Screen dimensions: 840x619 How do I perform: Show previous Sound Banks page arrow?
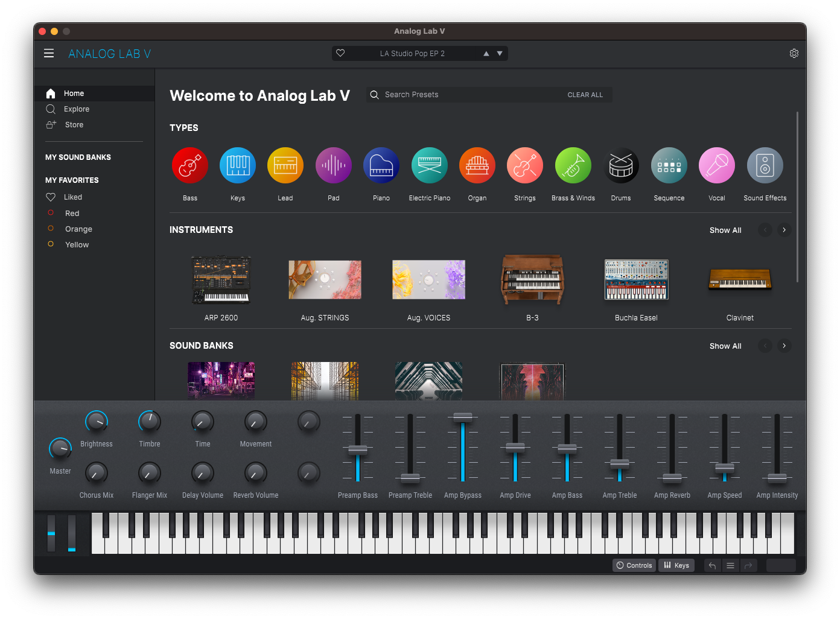click(x=765, y=346)
